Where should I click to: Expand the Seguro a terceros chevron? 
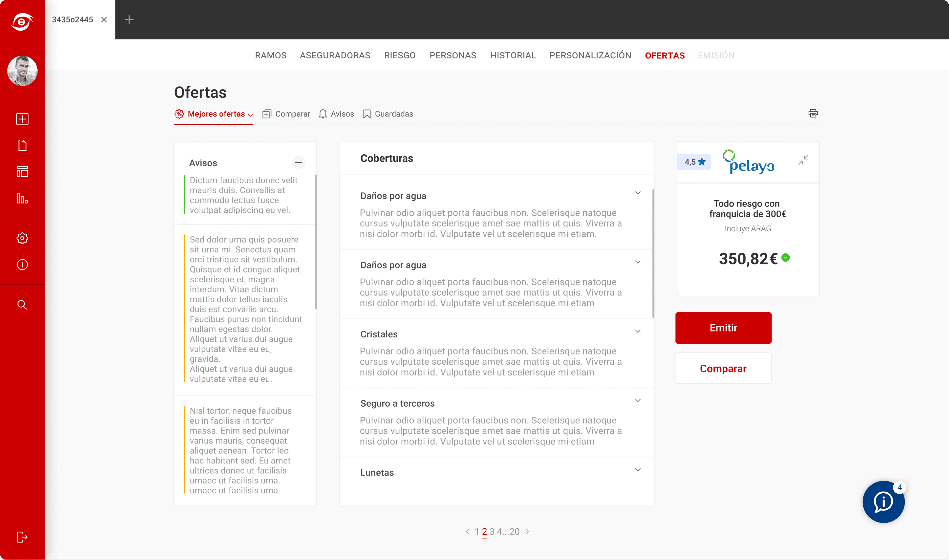638,401
